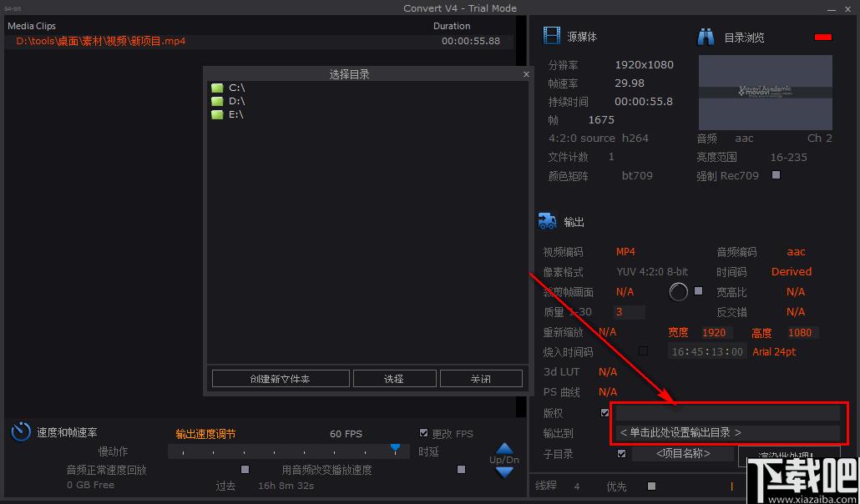Click the red indicator beside 目录浏览
The height and width of the screenshot is (504, 860).
point(823,38)
